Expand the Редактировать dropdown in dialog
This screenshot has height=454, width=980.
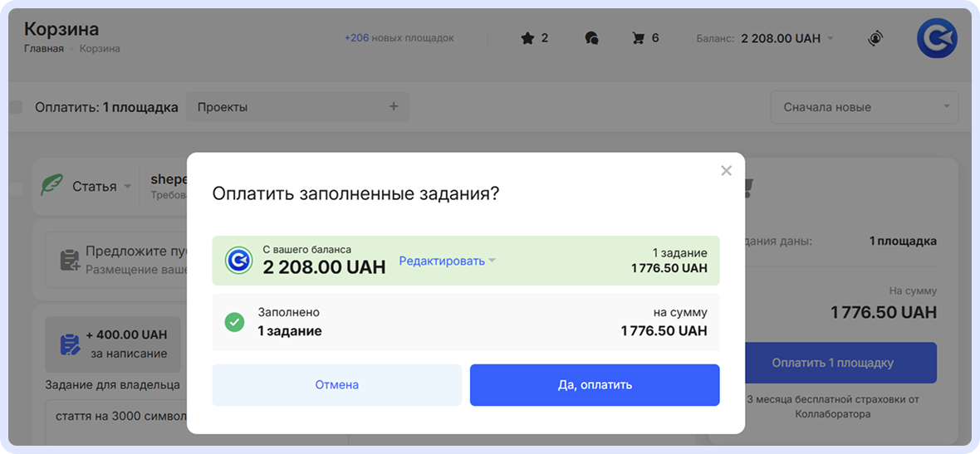(x=447, y=261)
